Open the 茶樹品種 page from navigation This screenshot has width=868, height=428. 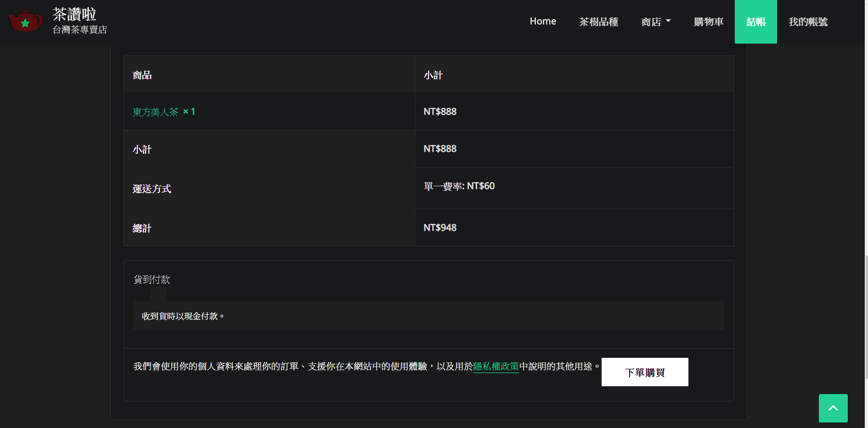pos(598,22)
